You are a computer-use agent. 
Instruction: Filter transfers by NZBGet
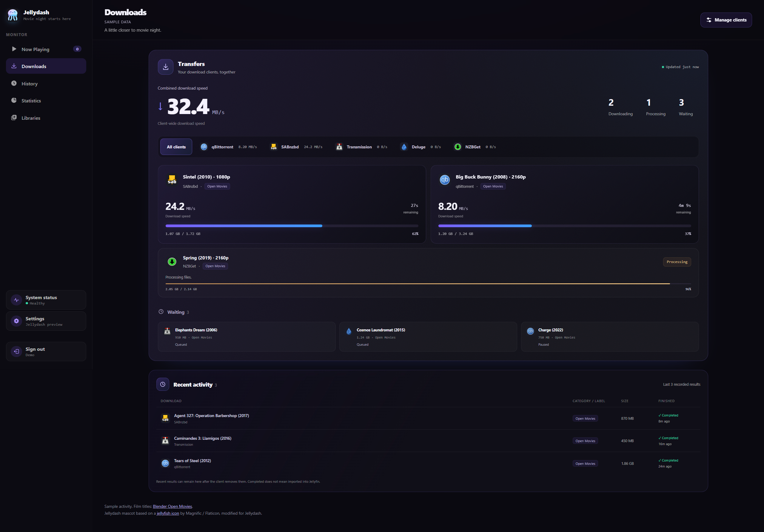475,147
